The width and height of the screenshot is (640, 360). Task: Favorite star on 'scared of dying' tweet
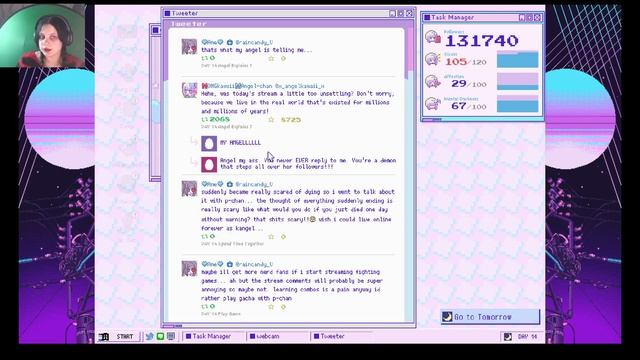tap(271, 236)
